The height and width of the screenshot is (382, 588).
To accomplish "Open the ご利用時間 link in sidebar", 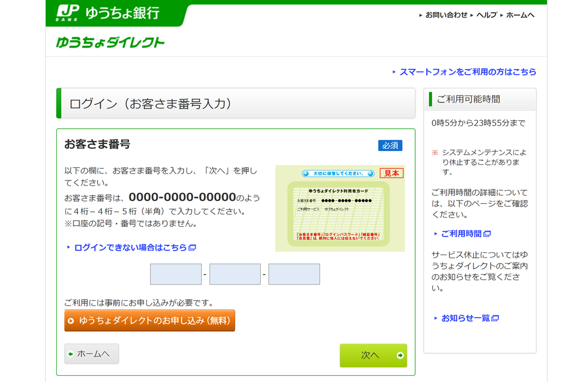I will click(462, 234).
